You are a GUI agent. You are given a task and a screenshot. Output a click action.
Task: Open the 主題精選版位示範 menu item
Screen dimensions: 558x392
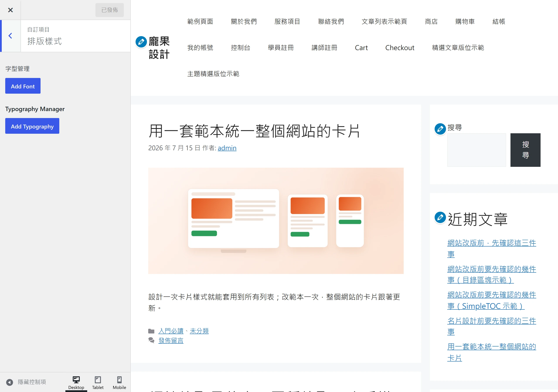click(x=213, y=74)
